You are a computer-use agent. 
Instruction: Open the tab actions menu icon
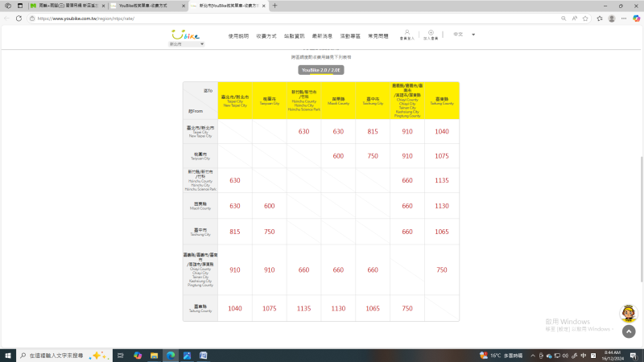(x=20, y=6)
